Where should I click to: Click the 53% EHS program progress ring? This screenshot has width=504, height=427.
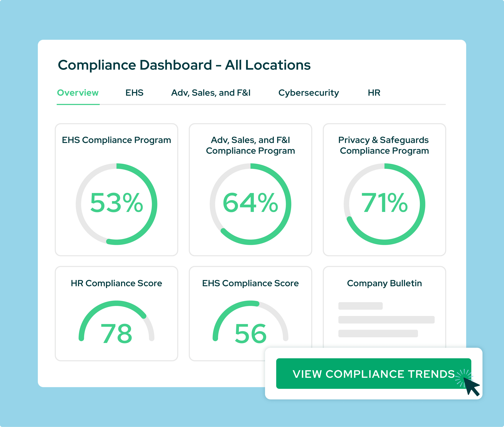click(x=117, y=204)
